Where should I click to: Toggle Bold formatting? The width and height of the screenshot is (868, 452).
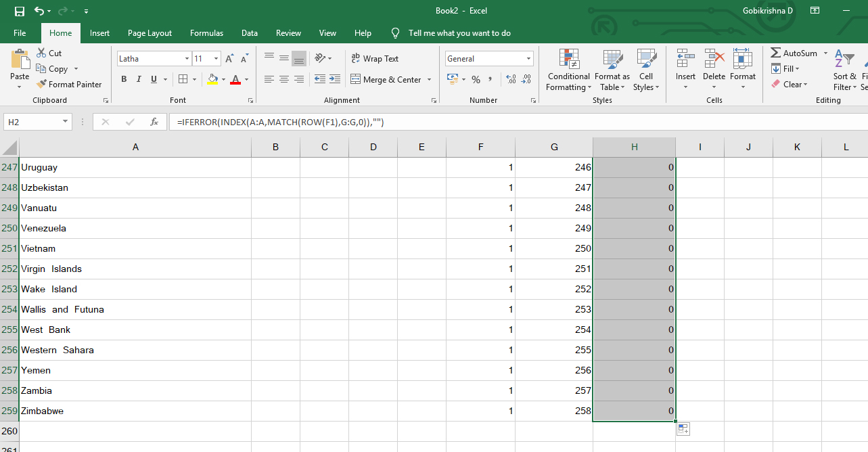tap(124, 80)
